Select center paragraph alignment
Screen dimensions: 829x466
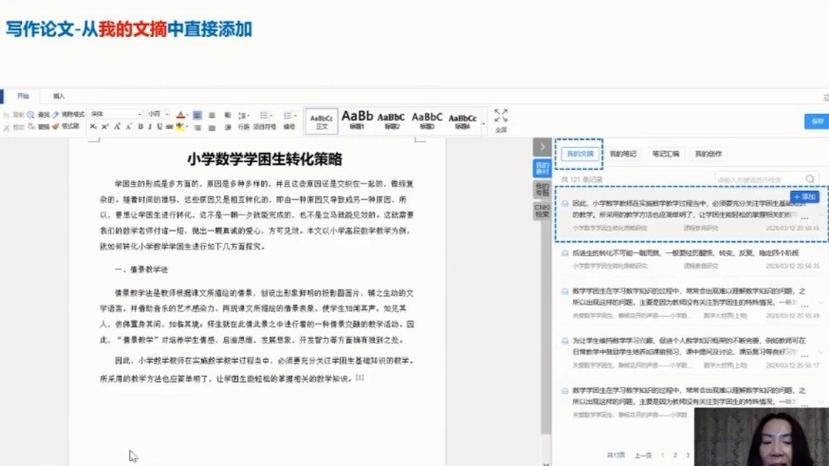(212, 115)
